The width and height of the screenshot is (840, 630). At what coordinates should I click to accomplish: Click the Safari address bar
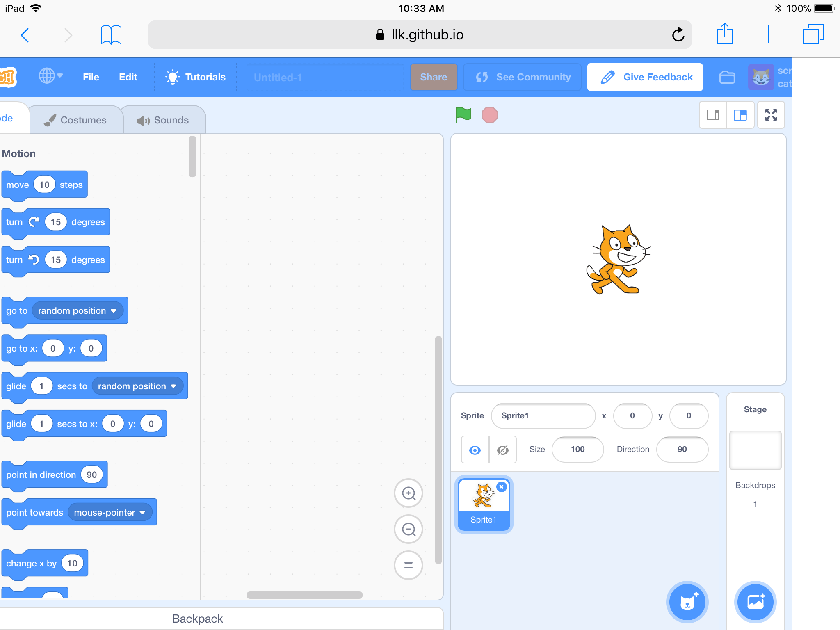coord(420,34)
